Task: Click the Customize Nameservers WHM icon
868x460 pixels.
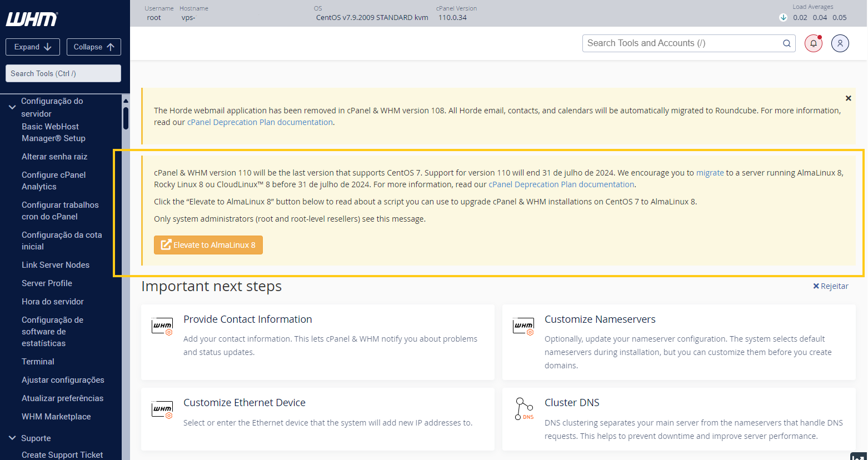Action: (x=523, y=326)
